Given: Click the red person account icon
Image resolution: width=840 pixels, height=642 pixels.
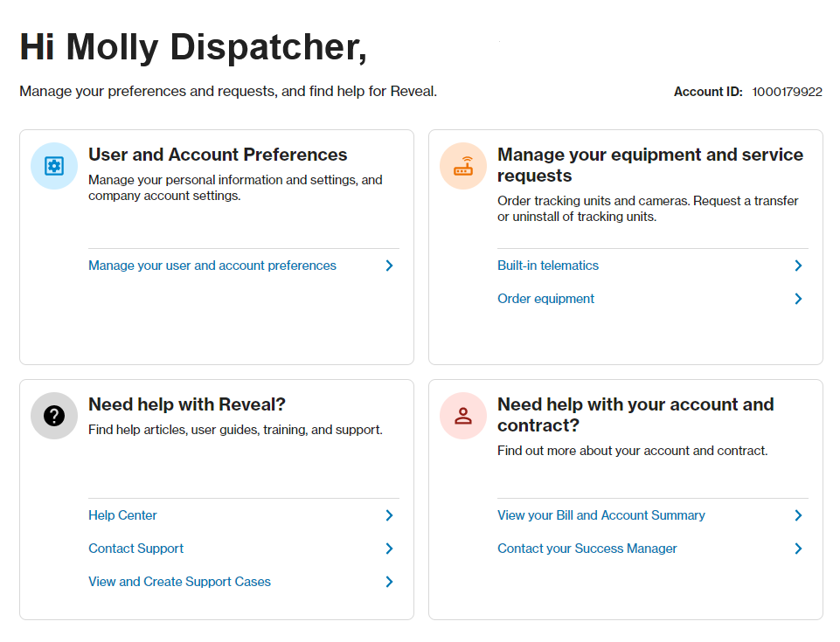Looking at the screenshot, I should click(463, 416).
